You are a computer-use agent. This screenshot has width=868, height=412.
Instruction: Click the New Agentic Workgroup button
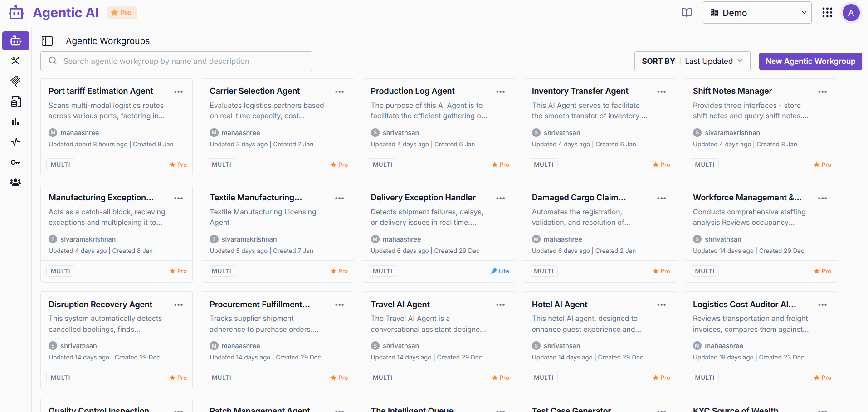point(810,61)
